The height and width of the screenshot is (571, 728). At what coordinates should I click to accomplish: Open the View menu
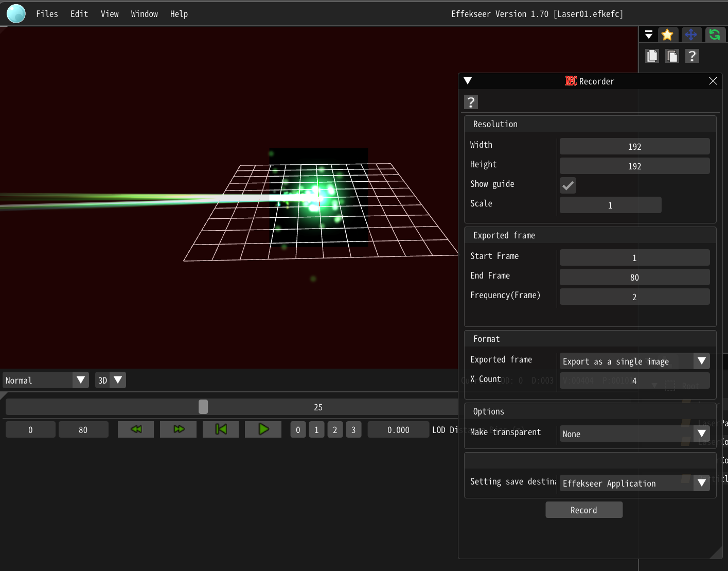pos(110,14)
